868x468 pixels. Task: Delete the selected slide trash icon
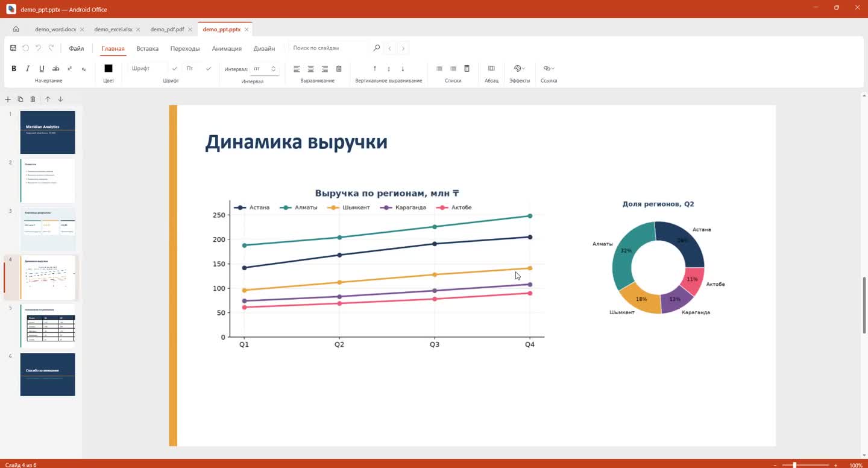point(33,100)
